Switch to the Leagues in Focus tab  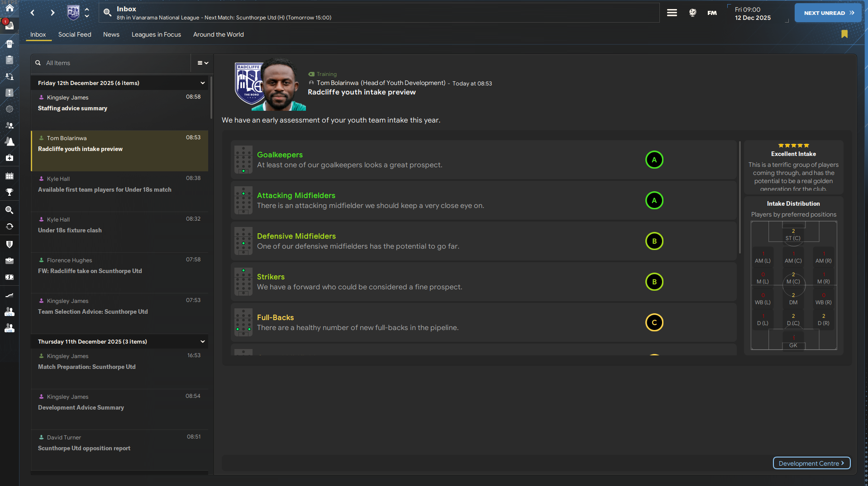point(156,34)
